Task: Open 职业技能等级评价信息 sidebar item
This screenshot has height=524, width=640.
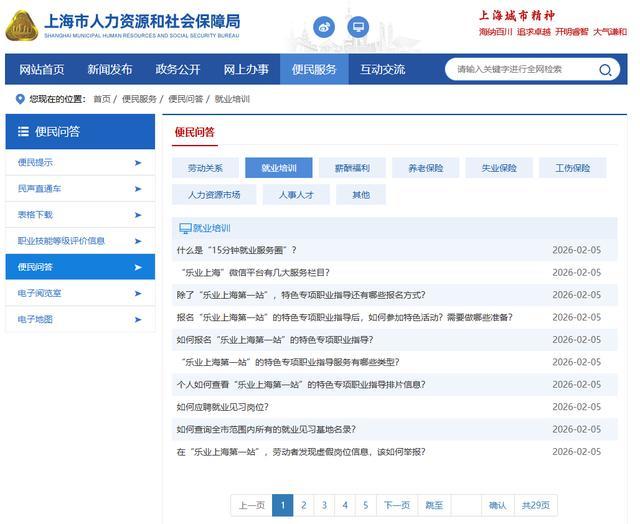Action: pyautogui.click(x=61, y=241)
